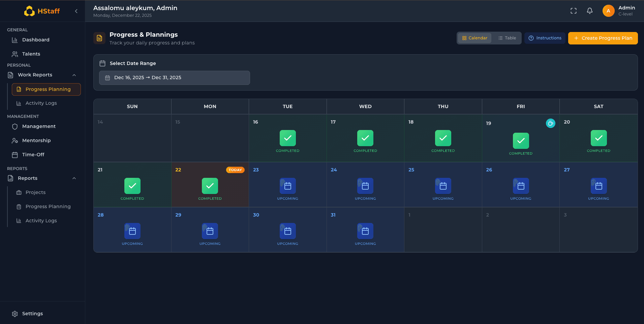This screenshot has height=324, width=644.
Task: Collapse the Reports section
Action: (x=74, y=178)
